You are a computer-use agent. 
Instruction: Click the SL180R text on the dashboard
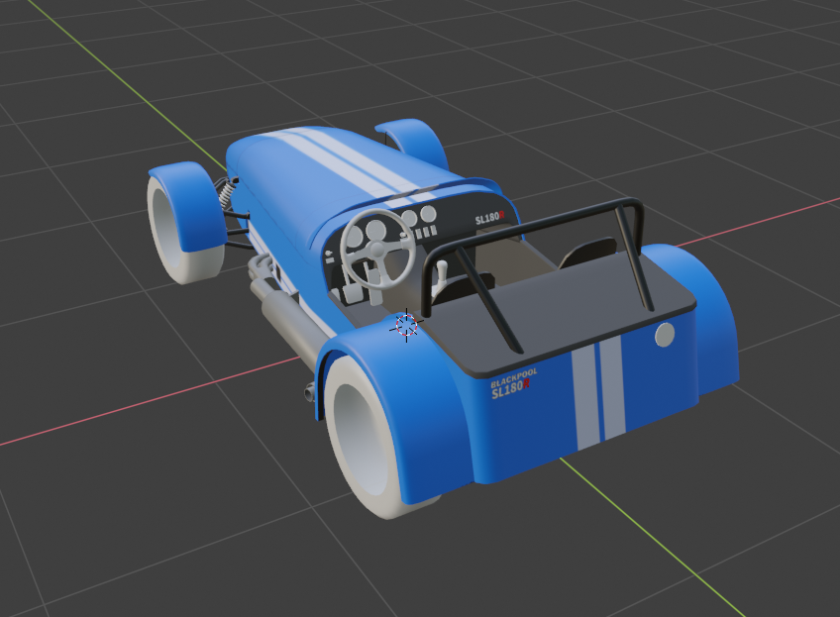click(489, 218)
